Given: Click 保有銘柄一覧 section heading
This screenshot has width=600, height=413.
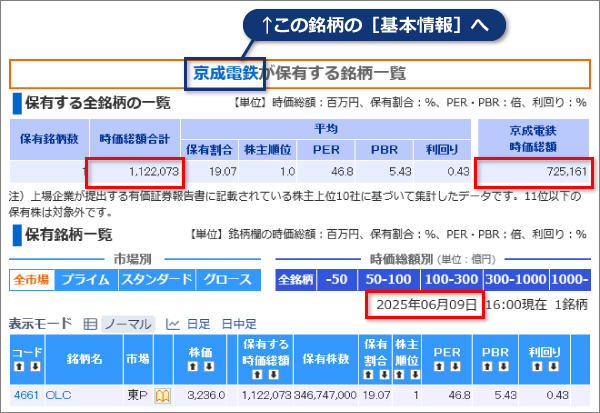Looking at the screenshot, I should point(68,235).
